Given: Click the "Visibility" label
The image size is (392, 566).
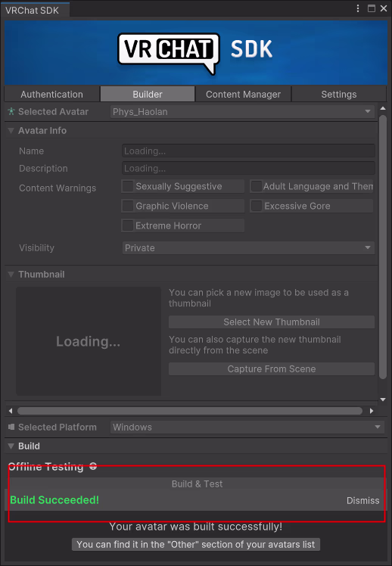Looking at the screenshot, I should pyautogui.click(x=36, y=247).
